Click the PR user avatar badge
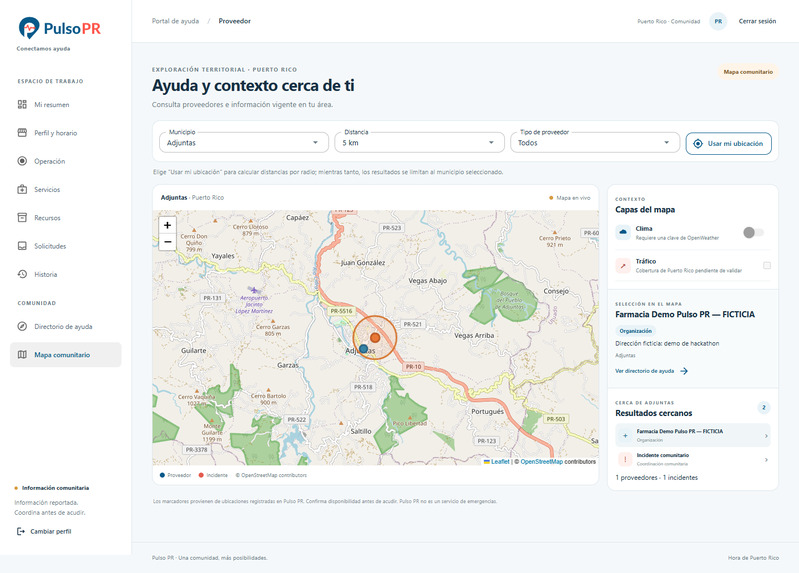The height and width of the screenshot is (573, 799). click(718, 21)
